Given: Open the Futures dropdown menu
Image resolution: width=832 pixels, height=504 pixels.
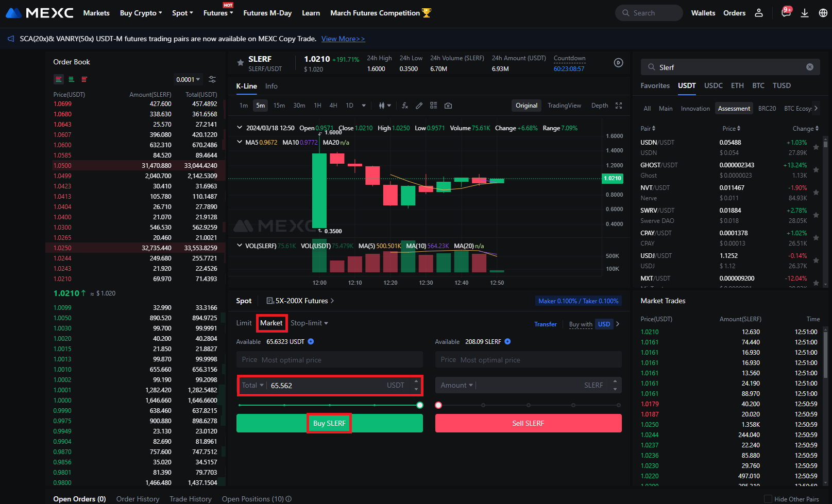Looking at the screenshot, I should click(x=218, y=13).
